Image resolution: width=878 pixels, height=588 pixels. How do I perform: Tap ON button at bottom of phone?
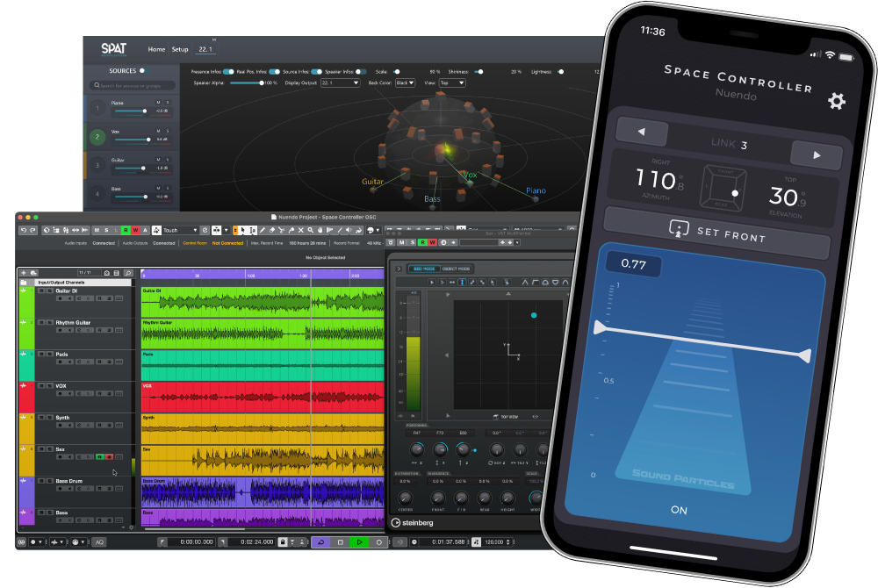[x=679, y=510]
